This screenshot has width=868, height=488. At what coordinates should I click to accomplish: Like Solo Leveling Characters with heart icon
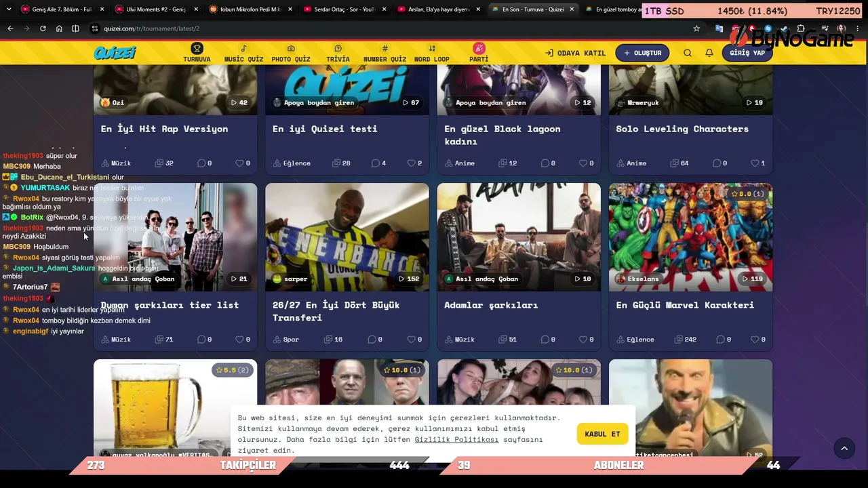coord(754,163)
